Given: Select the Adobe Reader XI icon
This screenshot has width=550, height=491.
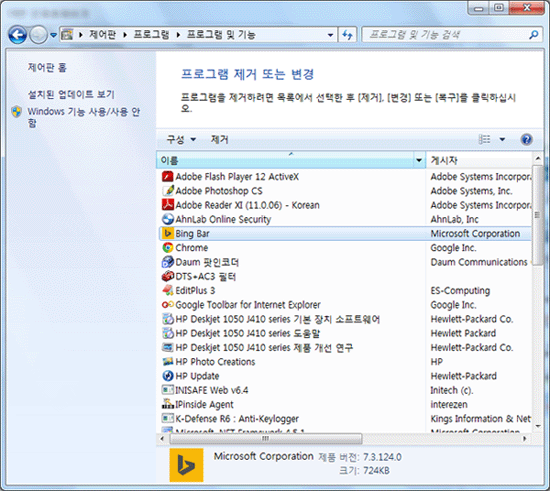Looking at the screenshot, I should tap(168, 205).
